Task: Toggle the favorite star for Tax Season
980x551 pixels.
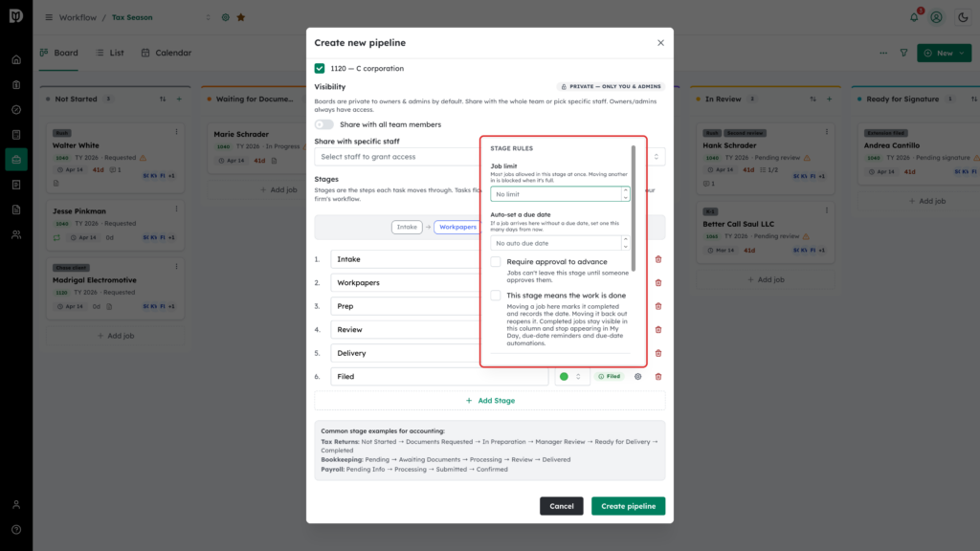Action: pos(240,17)
